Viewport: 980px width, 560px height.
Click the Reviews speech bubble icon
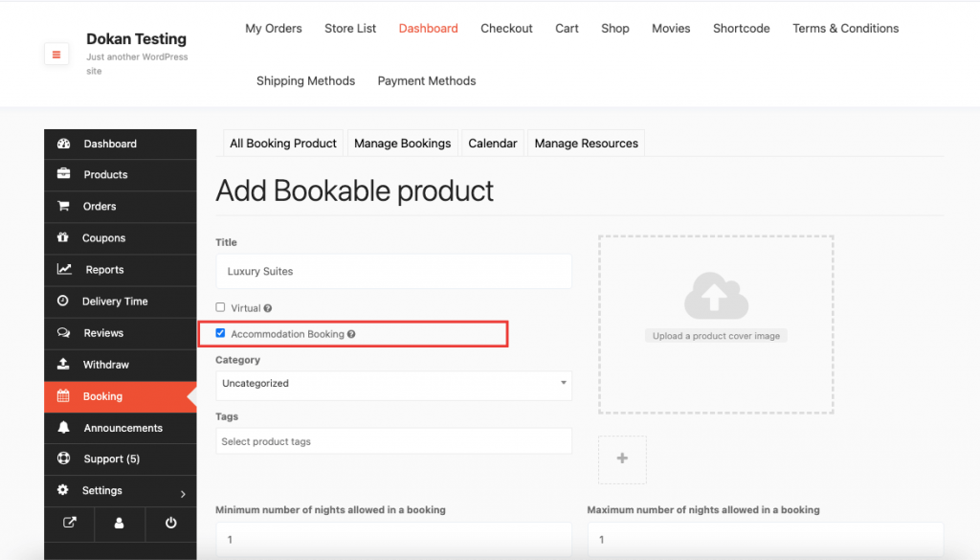click(x=64, y=332)
